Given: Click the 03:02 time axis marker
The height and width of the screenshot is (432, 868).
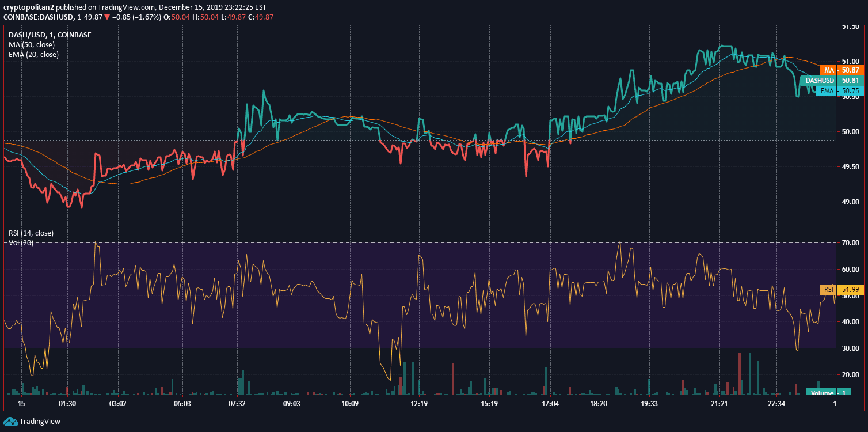Looking at the screenshot, I should click(117, 404).
